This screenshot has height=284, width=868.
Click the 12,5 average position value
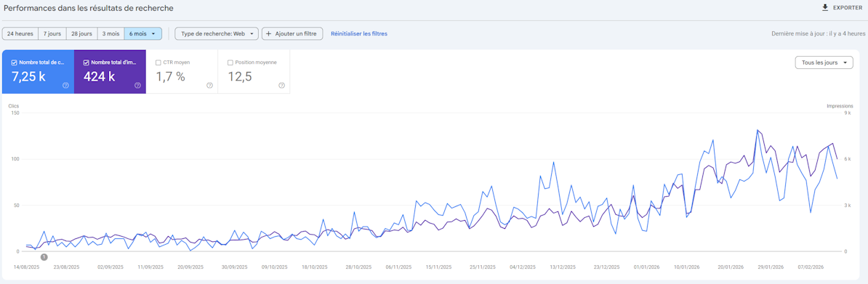pos(240,77)
